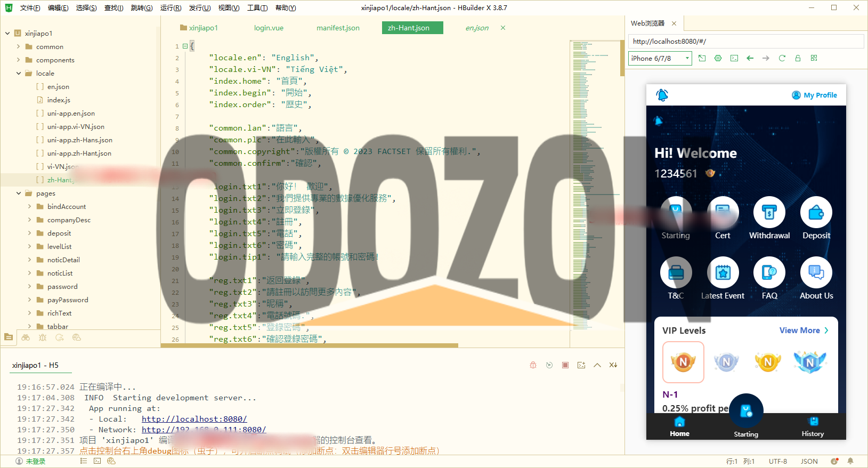The width and height of the screenshot is (868, 468).
Task: Open the terminal icon in status bar
Action: (97, 461)
